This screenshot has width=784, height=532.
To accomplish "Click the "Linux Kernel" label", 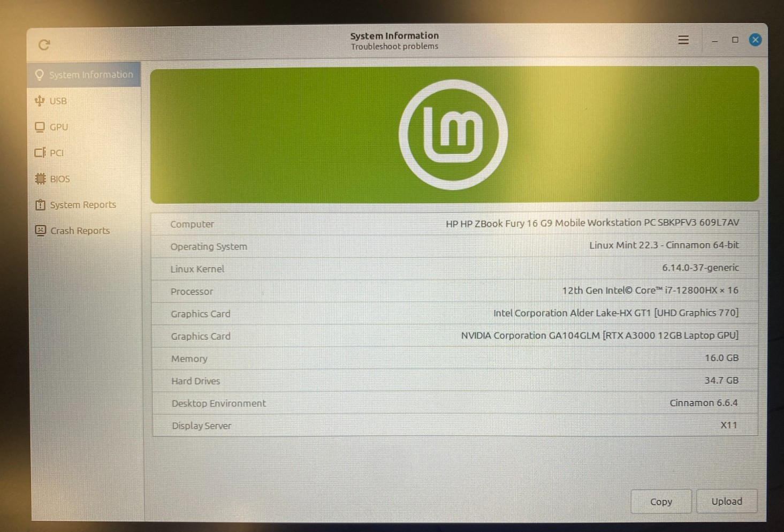I will pyautogui.click(x=197, y=269).
